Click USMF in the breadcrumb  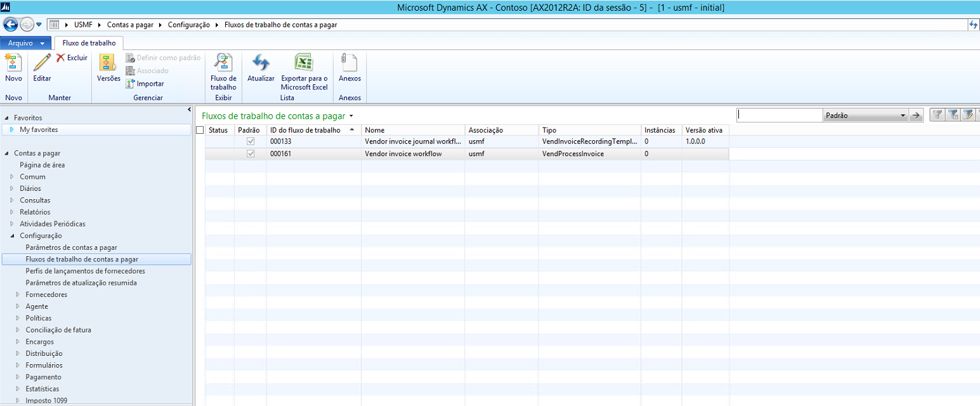click(83, 25)
